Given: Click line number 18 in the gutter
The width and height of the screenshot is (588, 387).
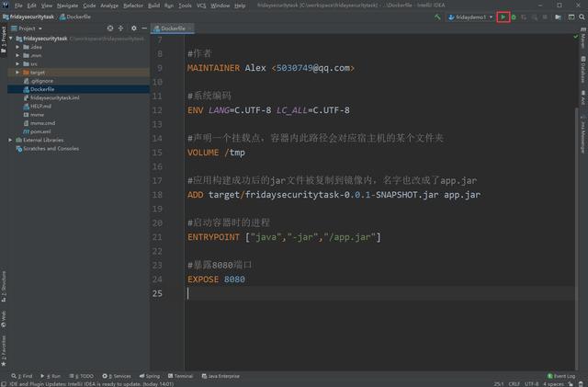Looking at the screenshot, I should [x=157, y=195].
